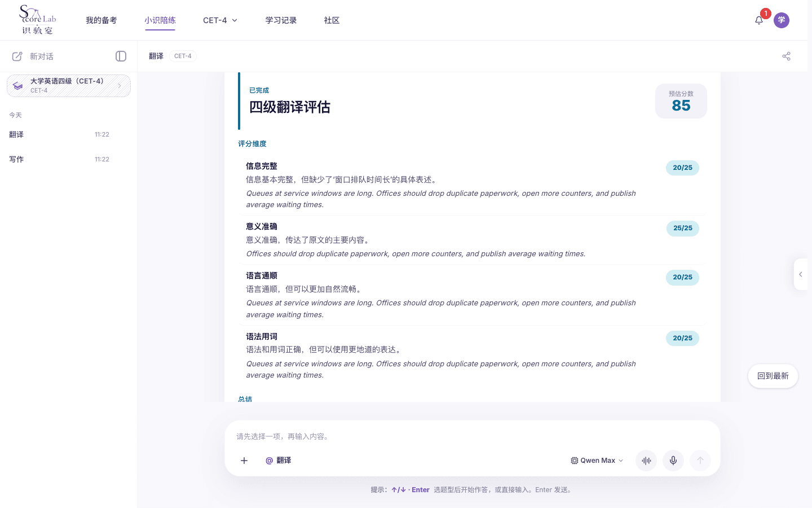
Task: Focus the message input field
Action: point(473,436)
